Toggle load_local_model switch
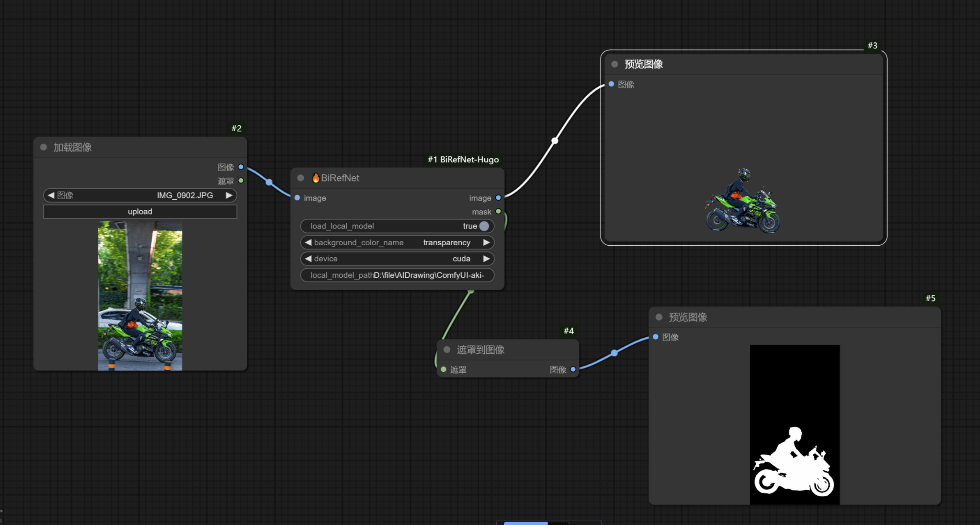Screen dimensions: 980x525 [483, 226]
